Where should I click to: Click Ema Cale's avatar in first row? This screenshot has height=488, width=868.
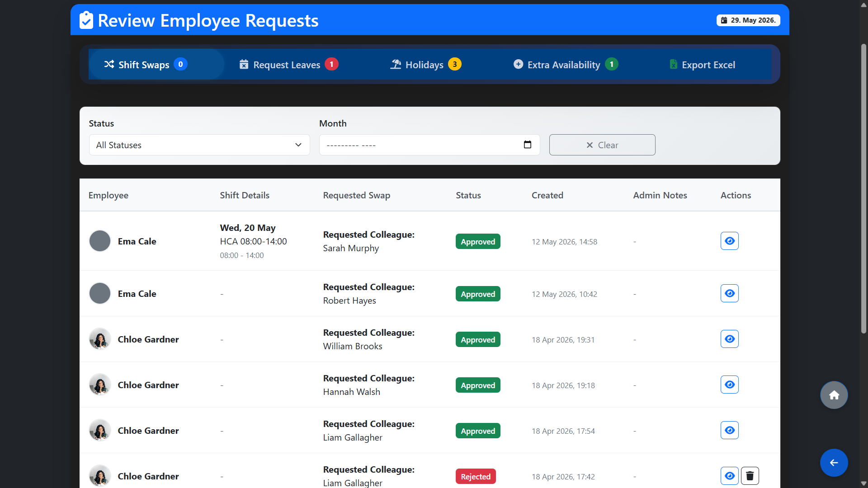100,241
